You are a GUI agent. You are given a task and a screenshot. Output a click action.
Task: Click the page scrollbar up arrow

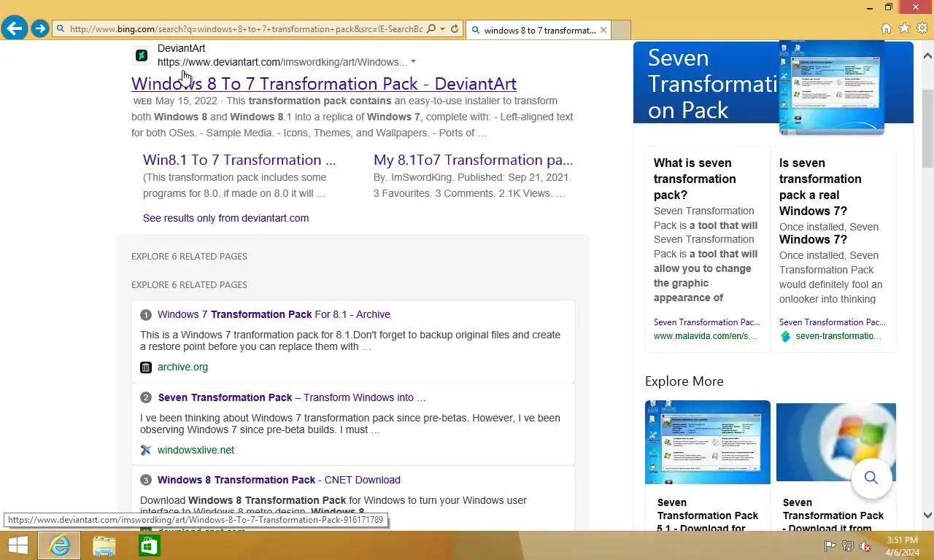tap(927, 55)
